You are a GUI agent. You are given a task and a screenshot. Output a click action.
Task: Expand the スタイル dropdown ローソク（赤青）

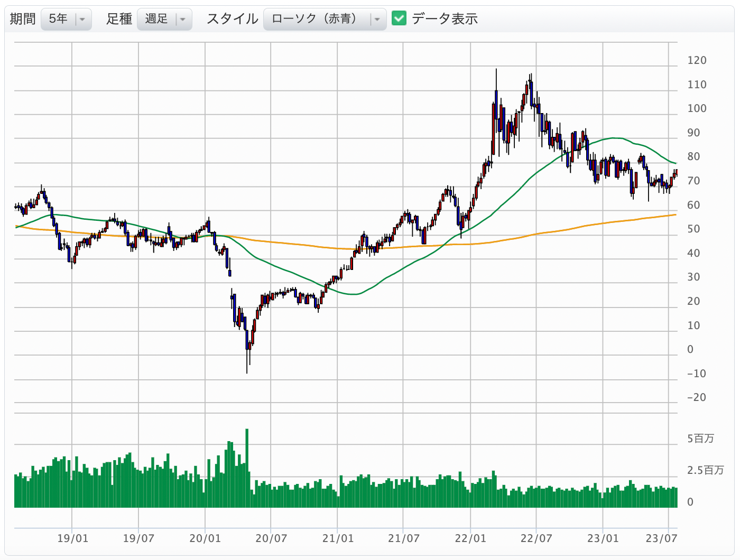[325, 19]
